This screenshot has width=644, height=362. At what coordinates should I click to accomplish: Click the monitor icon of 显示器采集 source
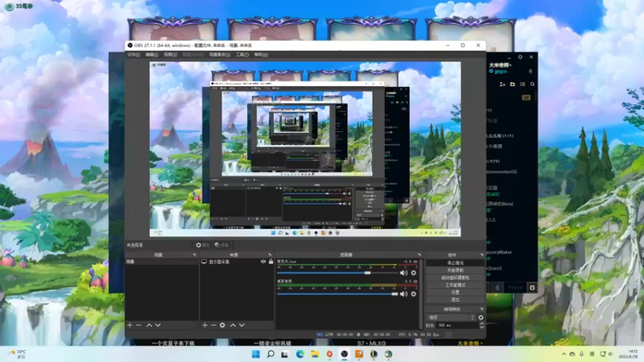(x=204, y=261)
